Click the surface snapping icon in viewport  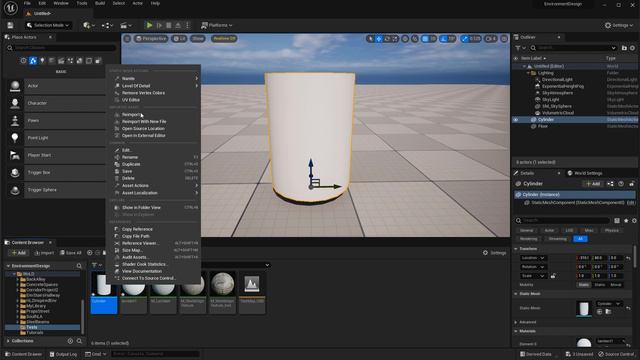(415, 39)
